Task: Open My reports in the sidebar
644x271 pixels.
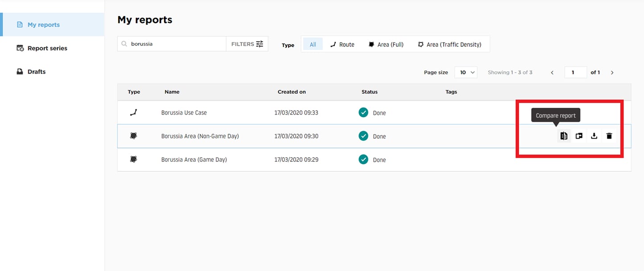Action: pos(52,25)
